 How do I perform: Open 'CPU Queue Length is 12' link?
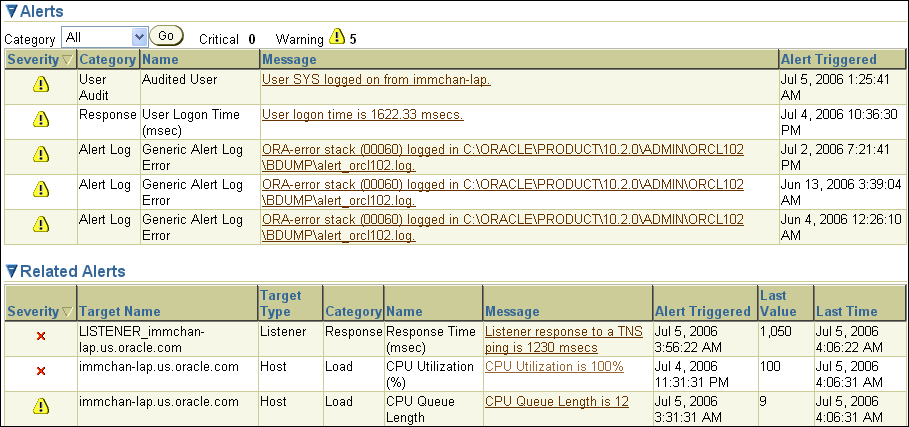point(557,401)
